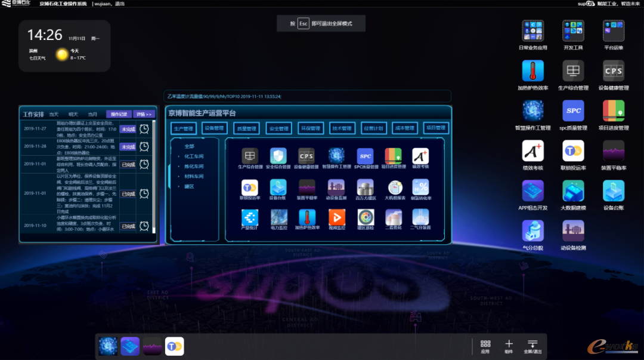
Task: Select 全部 in the workshop tree
Action: [x=190, y=146]
